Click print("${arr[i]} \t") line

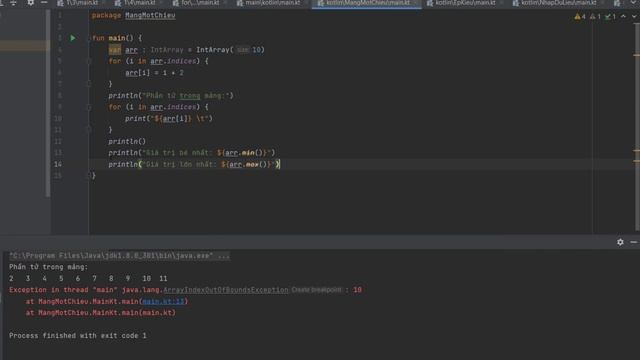[169, 118]
